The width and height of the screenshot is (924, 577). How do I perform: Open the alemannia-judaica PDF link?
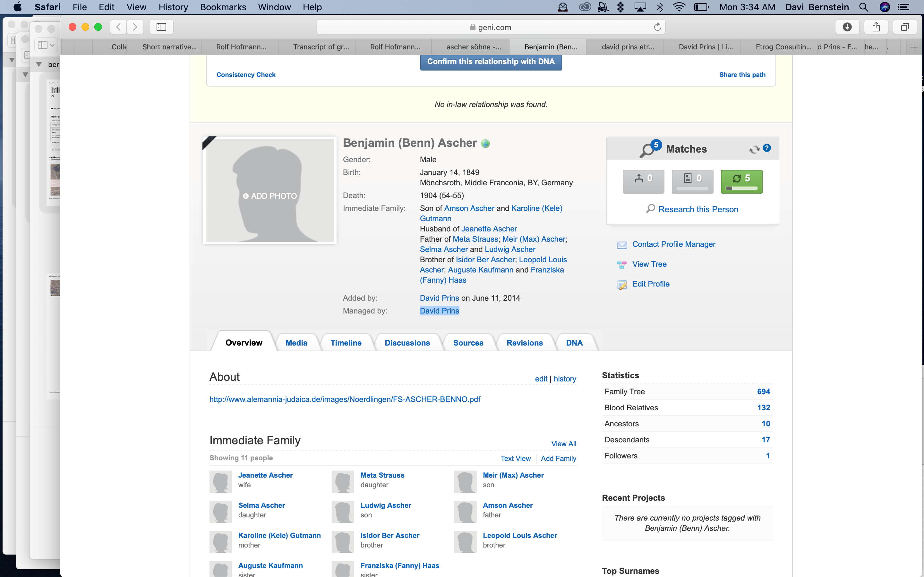point(344,399)
